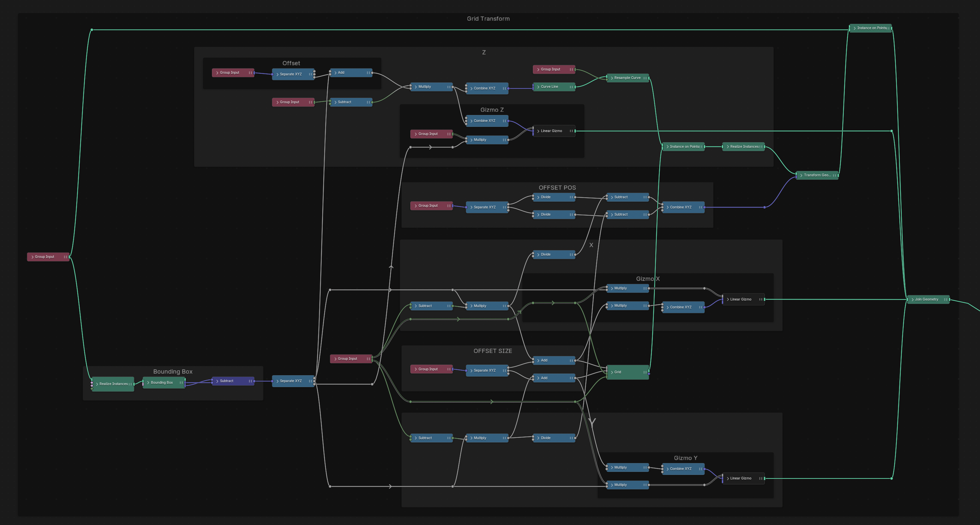Select Realize Instances node after Instance on Points
The height and width of the screenshot is (525, 980).
[744, 146]
